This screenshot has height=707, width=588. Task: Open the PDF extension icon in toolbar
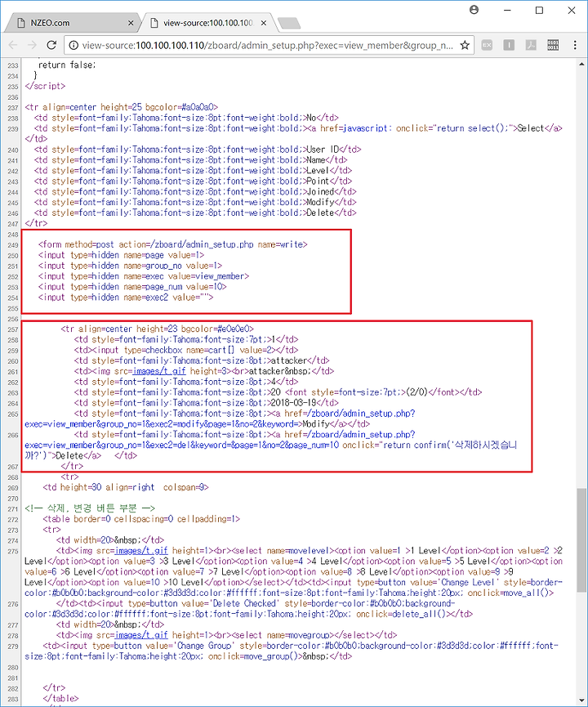[531, 45]
